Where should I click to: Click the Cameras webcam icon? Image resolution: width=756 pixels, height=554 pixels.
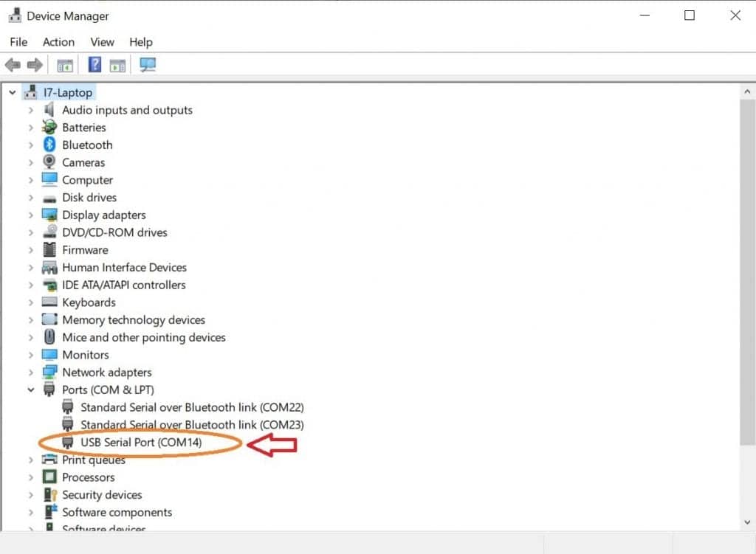point(49,162)
